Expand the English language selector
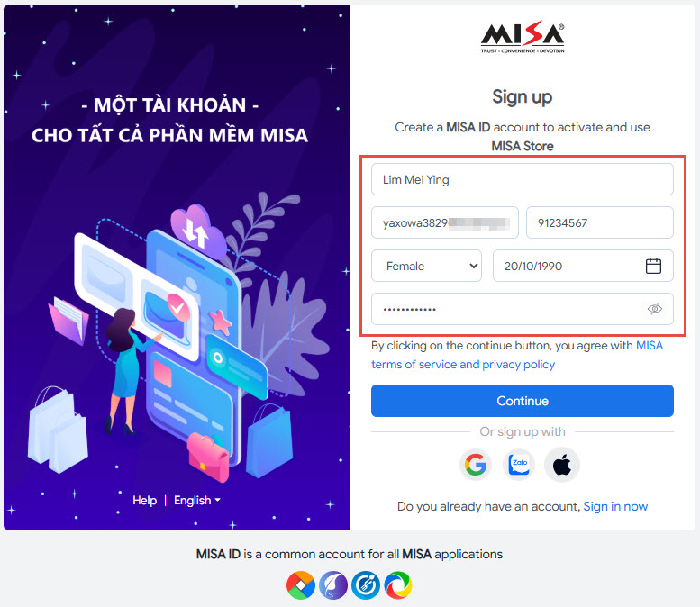The image size is (700, 607). 197,501
